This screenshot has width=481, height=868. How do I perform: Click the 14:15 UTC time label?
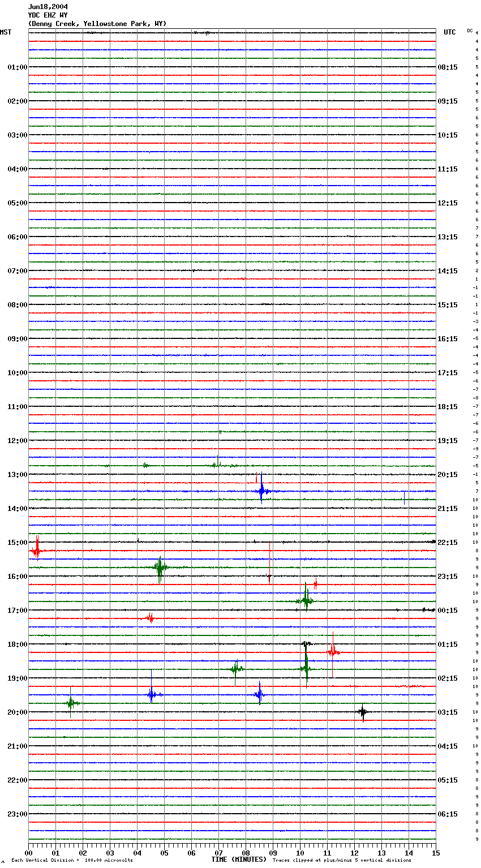448,271
